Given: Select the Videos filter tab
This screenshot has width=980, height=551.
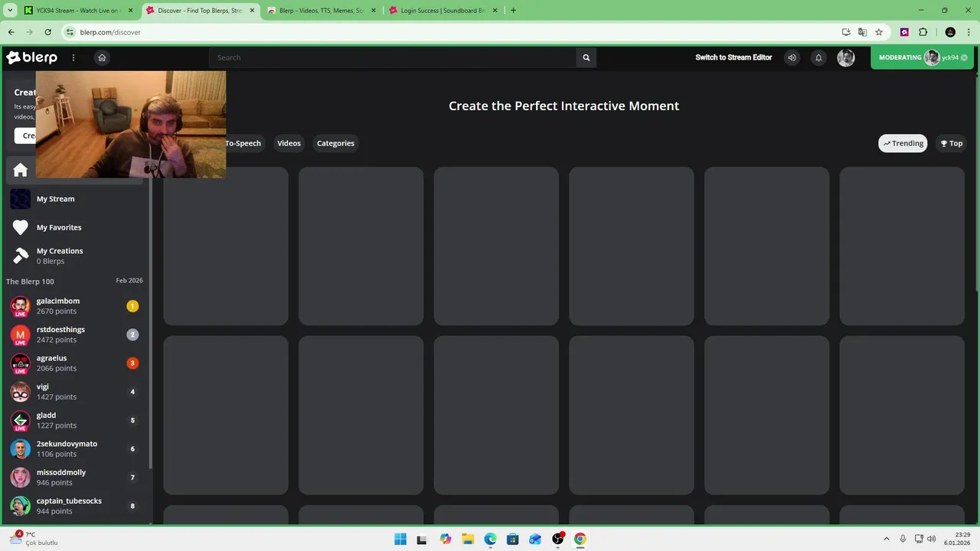Looking at the screenshot, I should tap(289, 143).
